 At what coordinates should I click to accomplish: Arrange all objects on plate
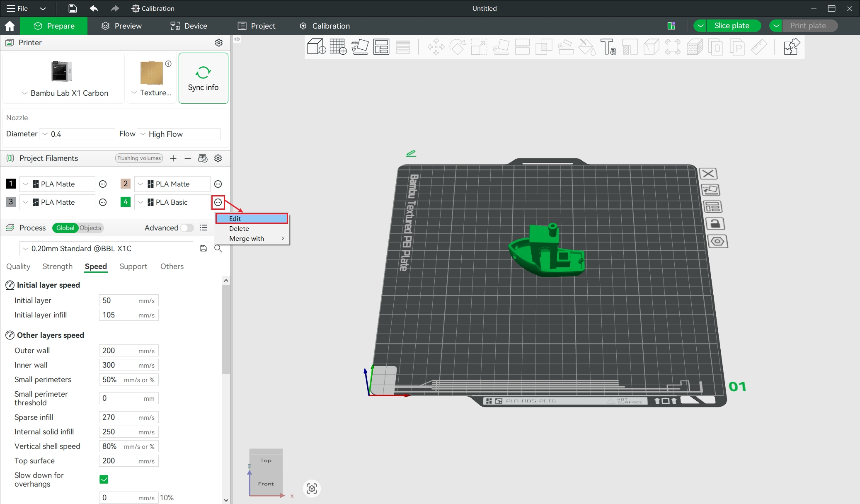pyautogui.click(x=381, y=47)
